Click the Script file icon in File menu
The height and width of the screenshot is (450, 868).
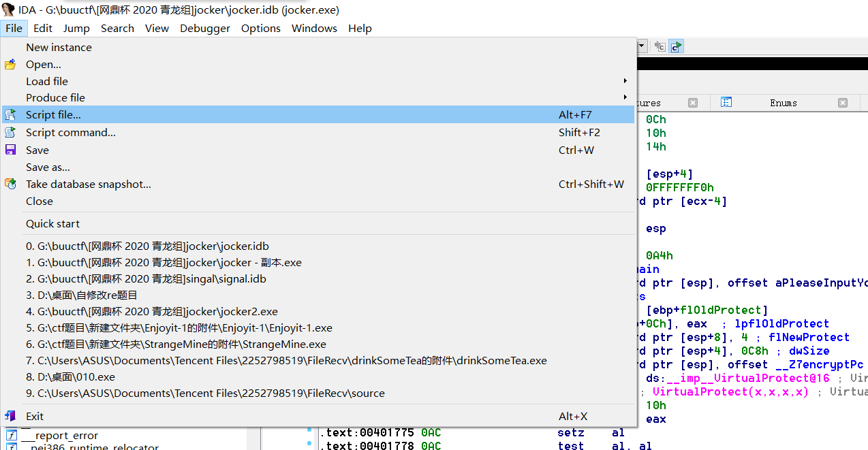tap(10, 115)
